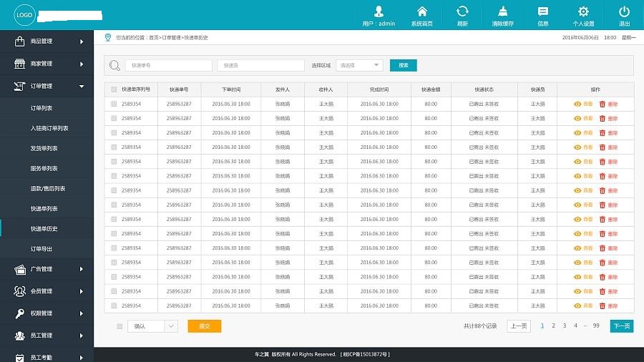Tick the checkbox in the first table row
This screenshot has width=644, height=362.
[114, 104]
